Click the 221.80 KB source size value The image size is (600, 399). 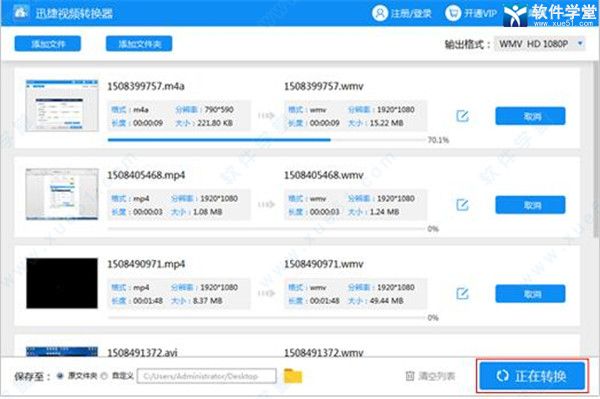click(x=215, y=123)
